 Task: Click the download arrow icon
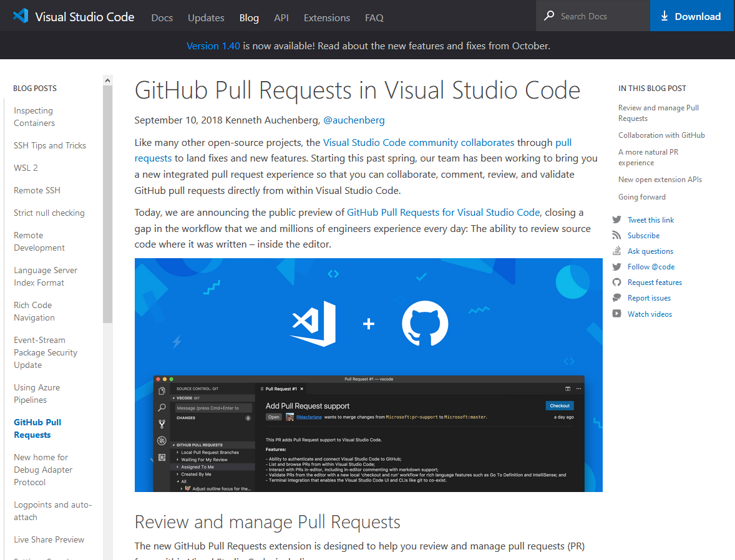pyautogui.click(x=664, y=16)
